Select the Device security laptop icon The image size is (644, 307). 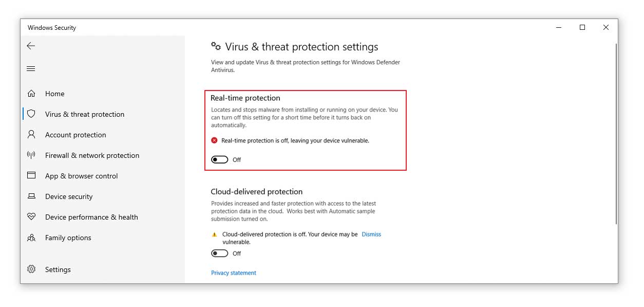pyautogui.click(x=31, y=196)
